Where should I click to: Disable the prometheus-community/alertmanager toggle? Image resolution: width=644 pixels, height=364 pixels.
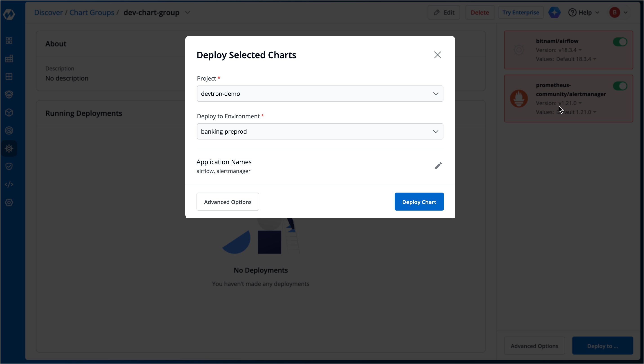620,86
